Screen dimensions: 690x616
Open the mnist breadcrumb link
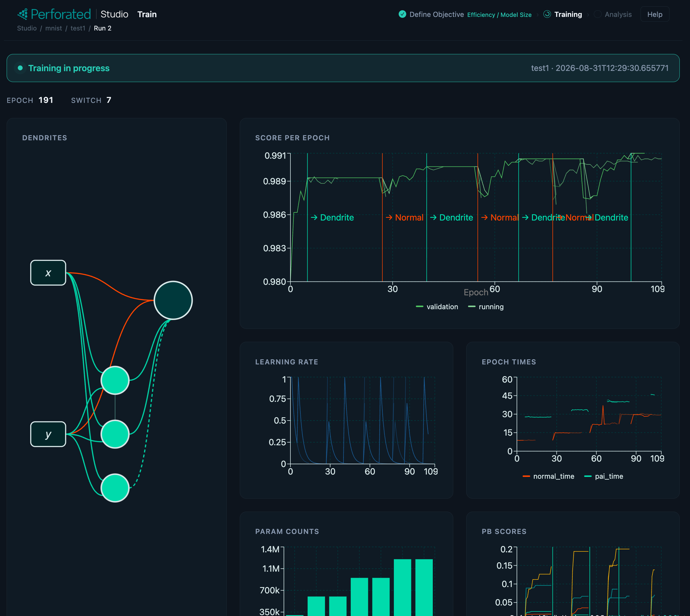53,28
